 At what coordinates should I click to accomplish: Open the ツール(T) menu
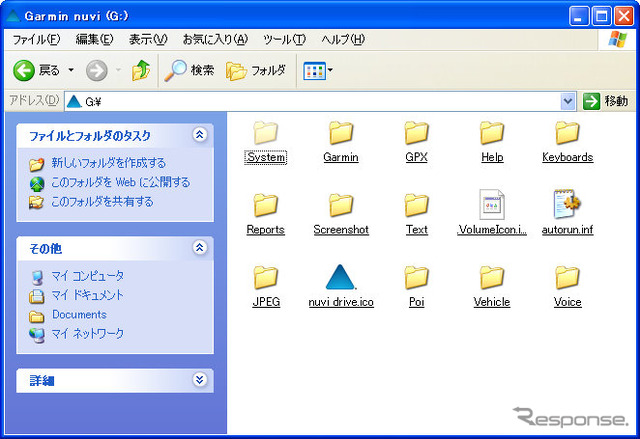coord(284,40)
